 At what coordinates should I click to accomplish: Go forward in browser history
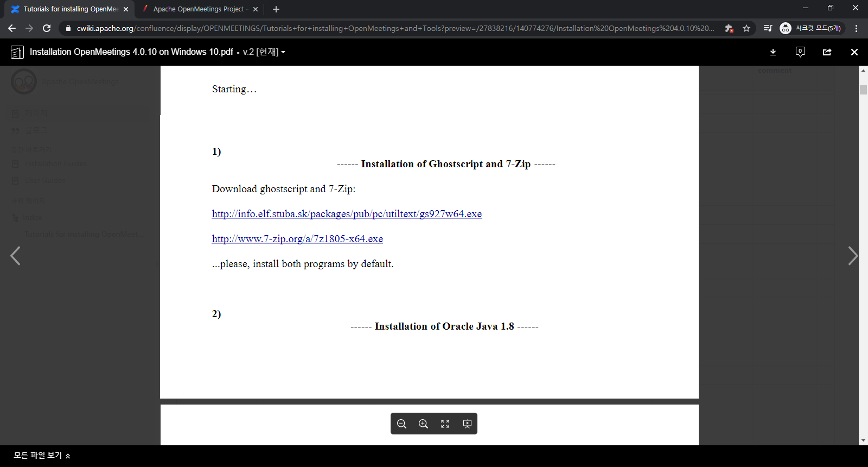(29, 28)
